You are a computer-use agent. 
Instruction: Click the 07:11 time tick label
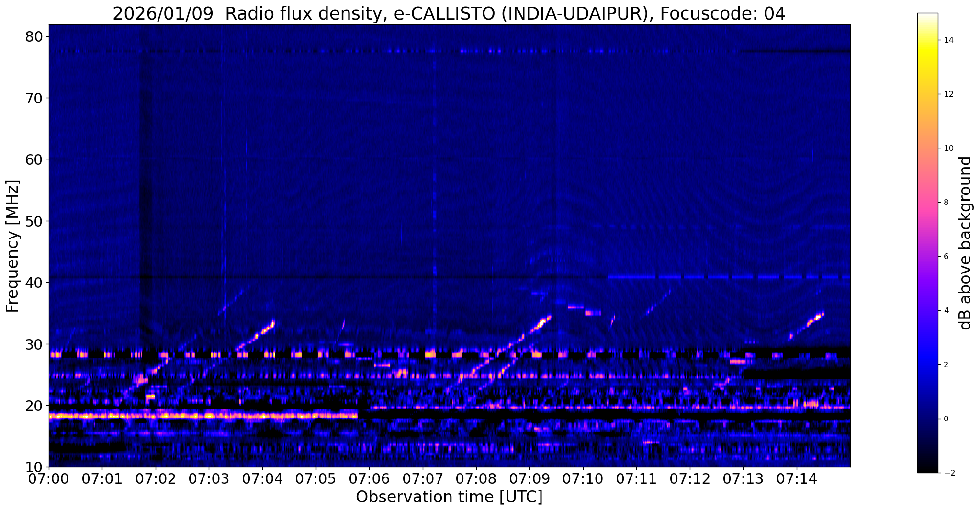point(636,478)
